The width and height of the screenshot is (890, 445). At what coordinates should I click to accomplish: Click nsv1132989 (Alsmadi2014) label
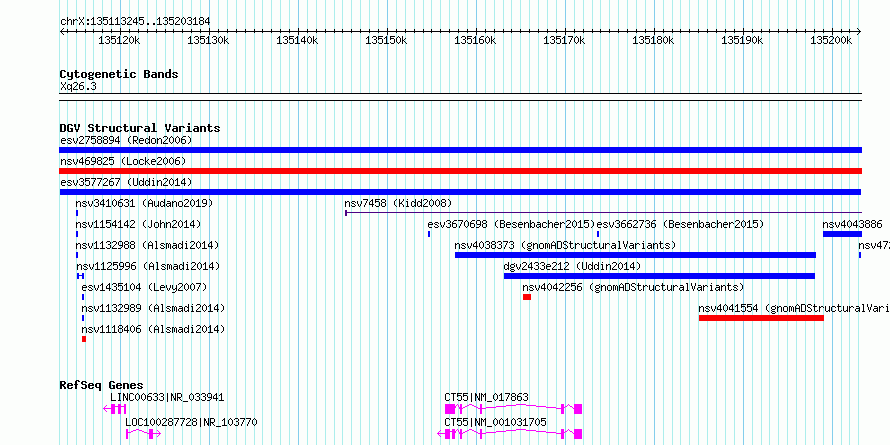coord(153,308)
